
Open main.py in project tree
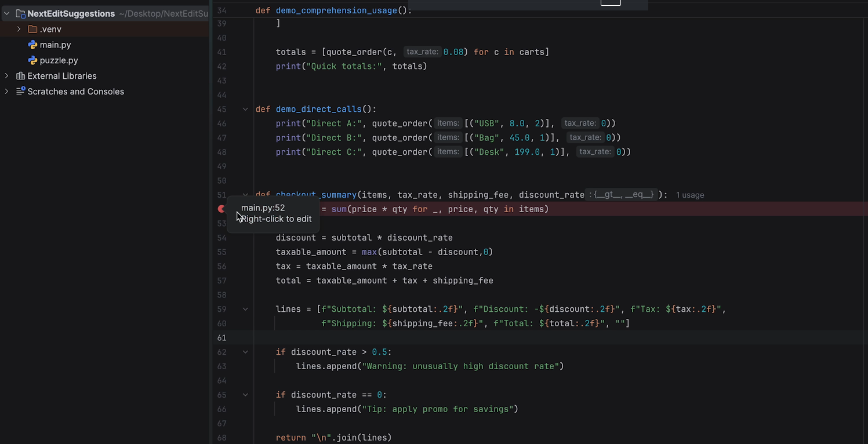pos(55,45)
